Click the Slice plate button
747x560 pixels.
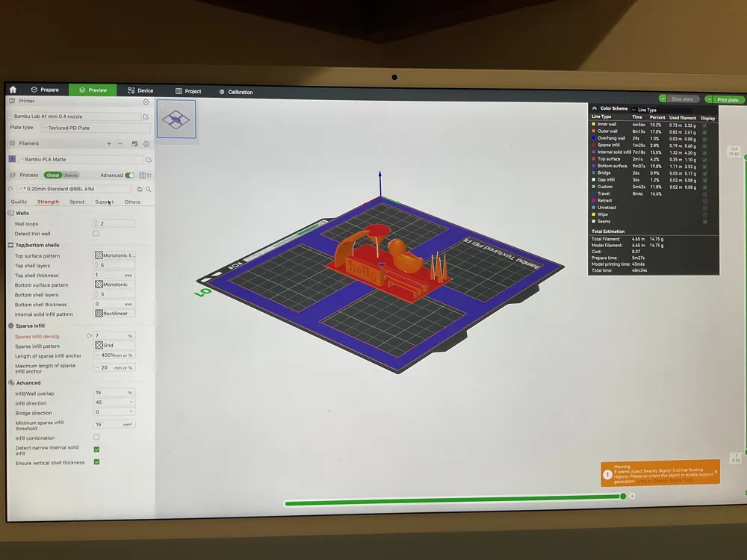click(681, 98)
